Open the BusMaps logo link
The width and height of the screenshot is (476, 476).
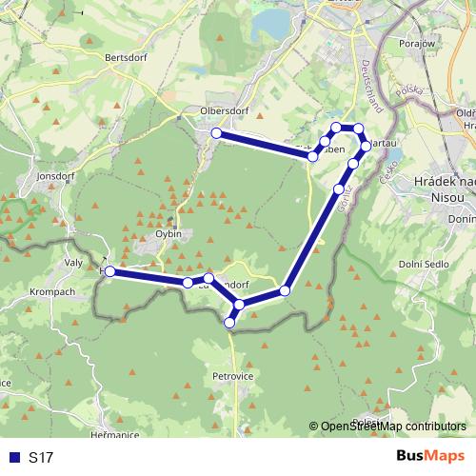pyautogui.click(x=430, y=456)
